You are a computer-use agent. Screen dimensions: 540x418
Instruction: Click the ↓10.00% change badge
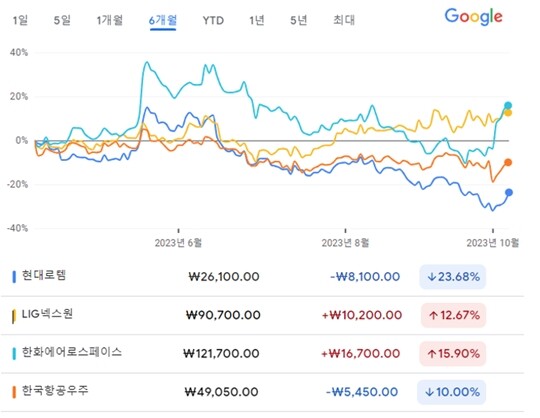click(451, 392)
